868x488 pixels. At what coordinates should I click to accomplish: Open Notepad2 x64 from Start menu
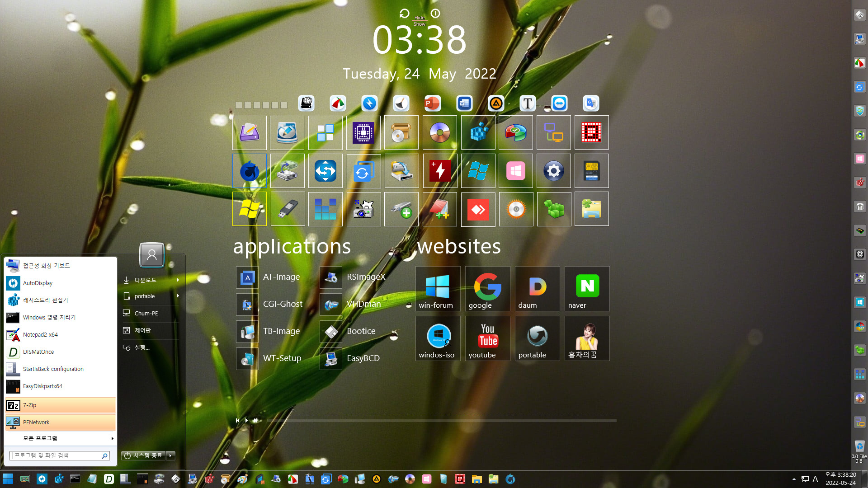61,335
